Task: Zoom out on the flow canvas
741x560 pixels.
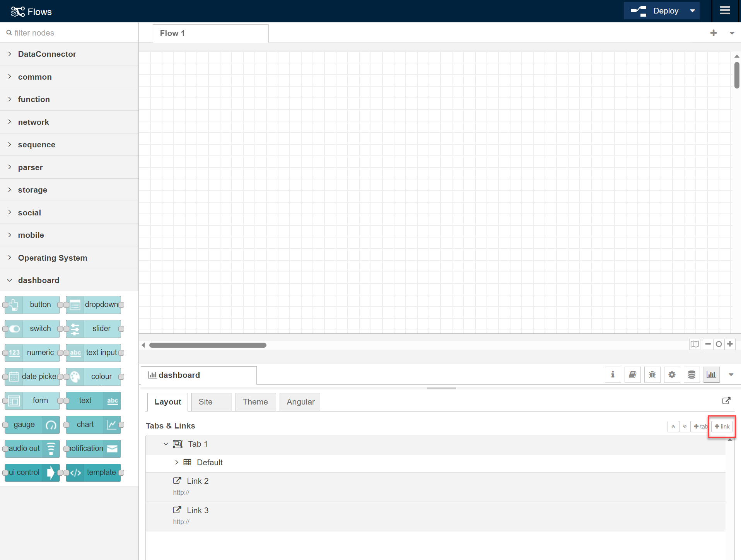Action: tap(708, 344)
